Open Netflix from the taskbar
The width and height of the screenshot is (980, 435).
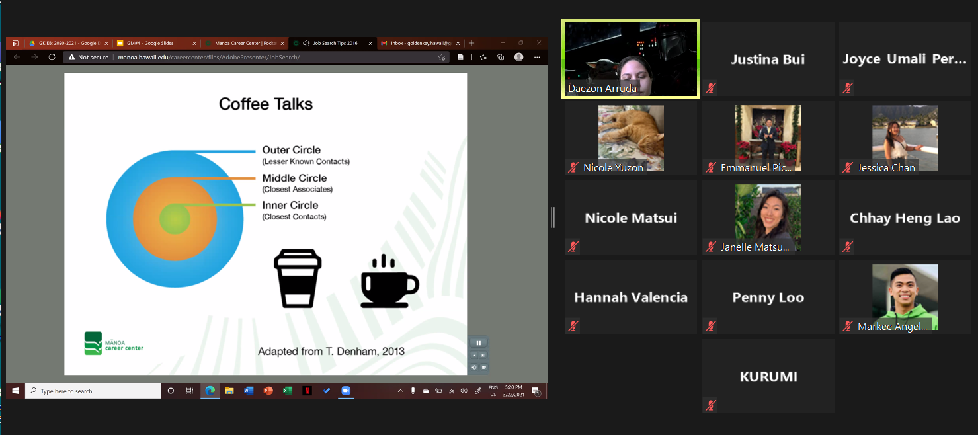click(x=307, y=391)
